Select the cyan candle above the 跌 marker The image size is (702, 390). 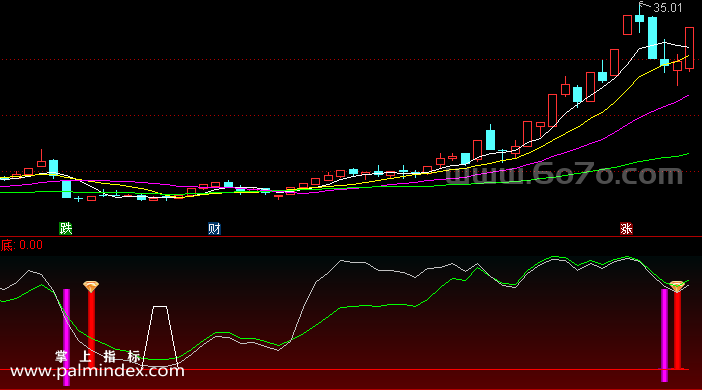(66, 189)
